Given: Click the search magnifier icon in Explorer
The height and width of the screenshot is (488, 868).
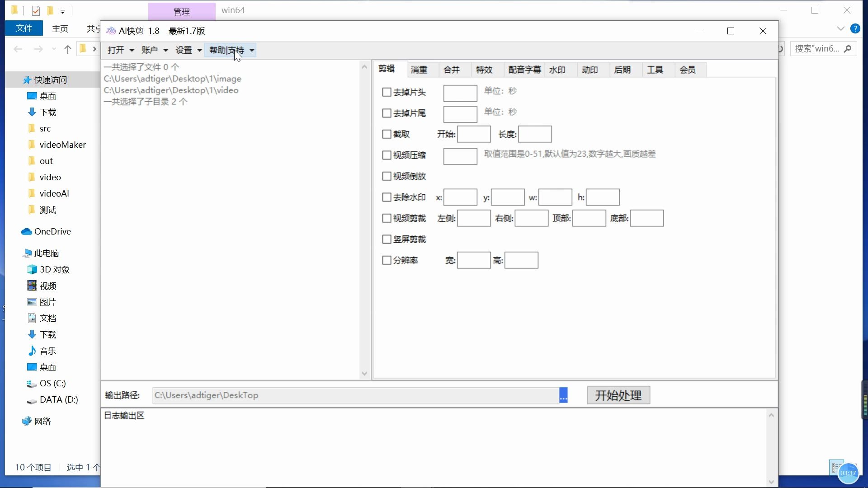Looking at the screenshot, I should point(848,48).
